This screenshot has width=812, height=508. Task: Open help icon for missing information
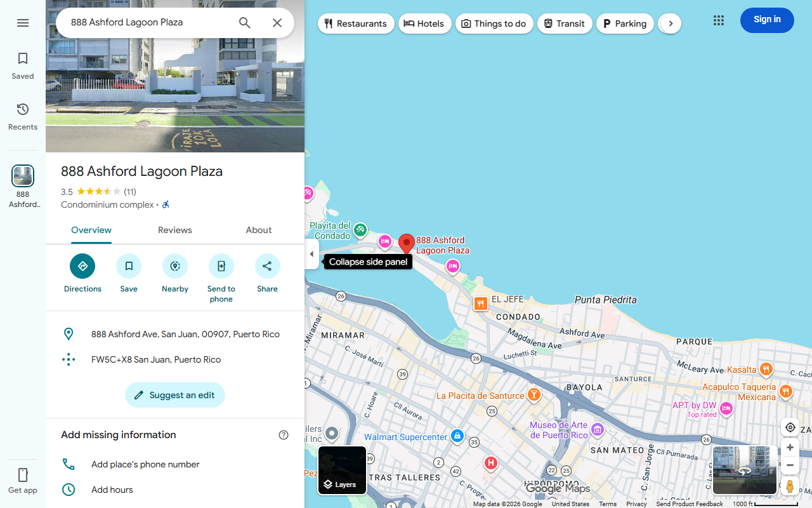[x=284, y=435]
